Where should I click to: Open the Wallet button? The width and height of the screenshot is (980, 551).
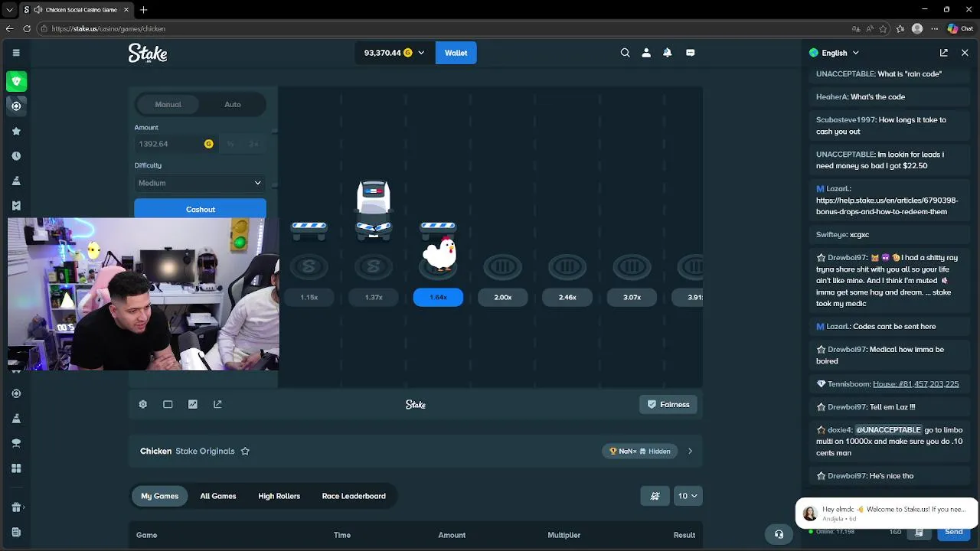(456, 53)
